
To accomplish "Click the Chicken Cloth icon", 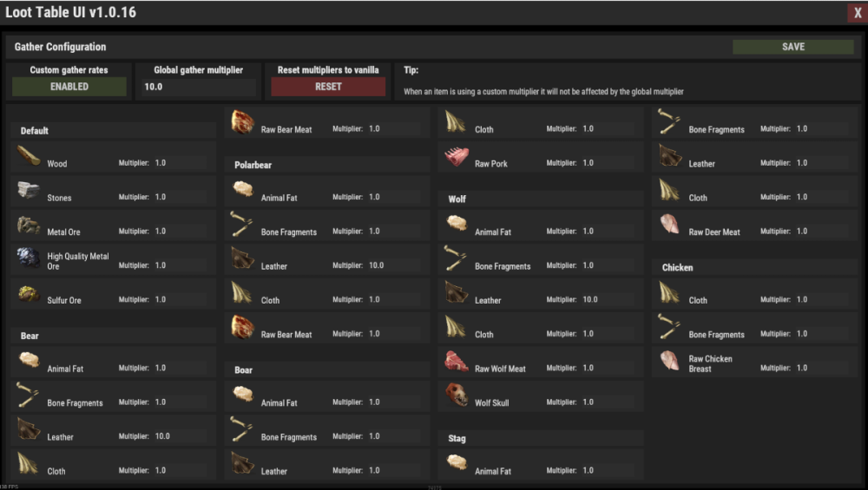I will coord(670,293).
